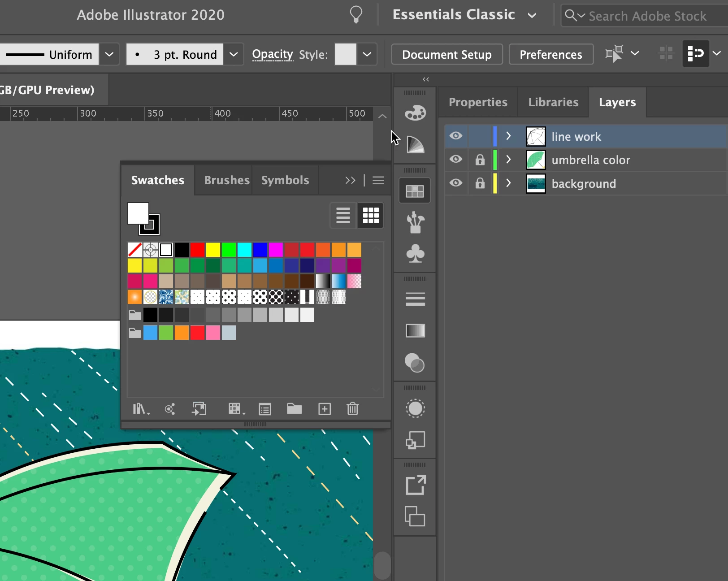728x581 pixels.
Task: Delete the selected swatch
Action: 353,409
